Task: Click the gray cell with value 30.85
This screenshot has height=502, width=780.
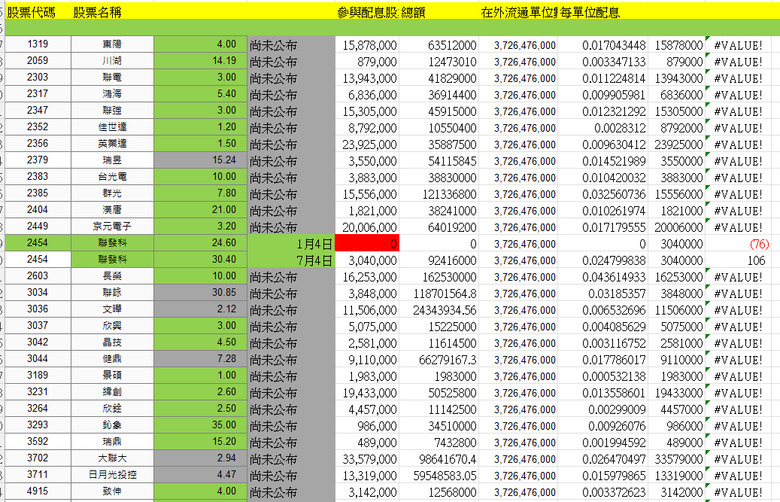Action: [200, 292]
